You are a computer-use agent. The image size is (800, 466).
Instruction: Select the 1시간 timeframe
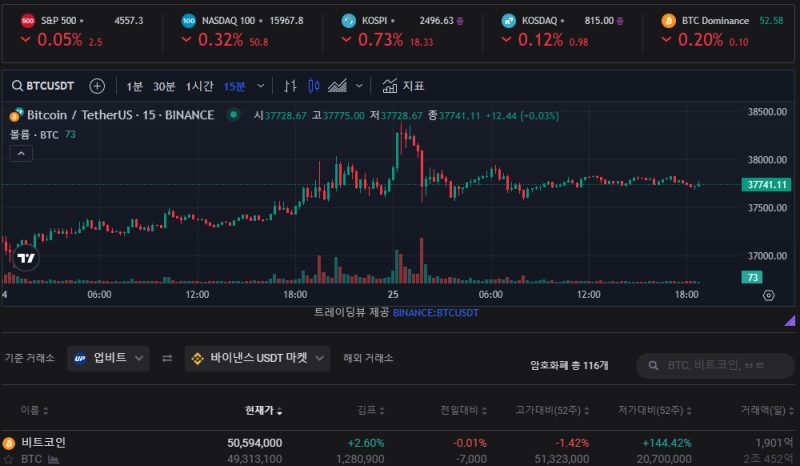199,86
